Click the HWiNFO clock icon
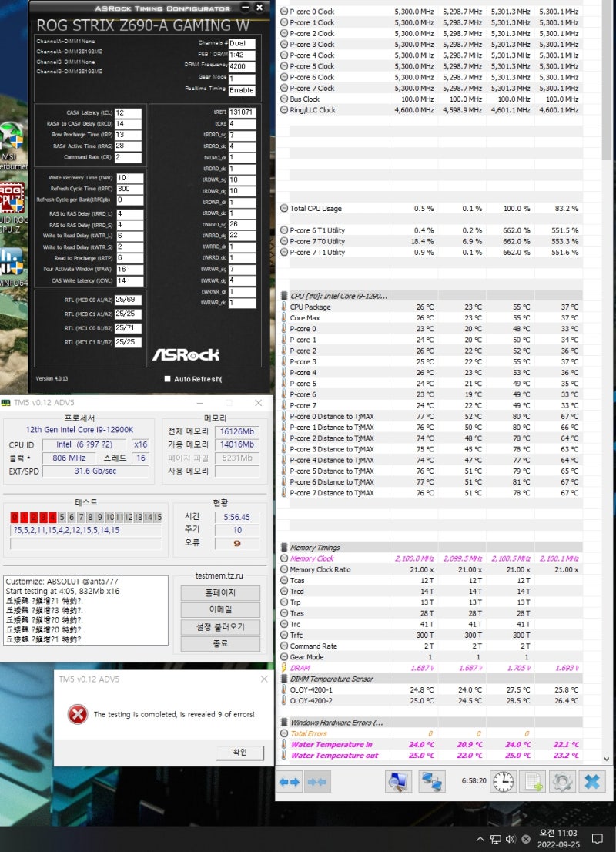 point(502,781)
